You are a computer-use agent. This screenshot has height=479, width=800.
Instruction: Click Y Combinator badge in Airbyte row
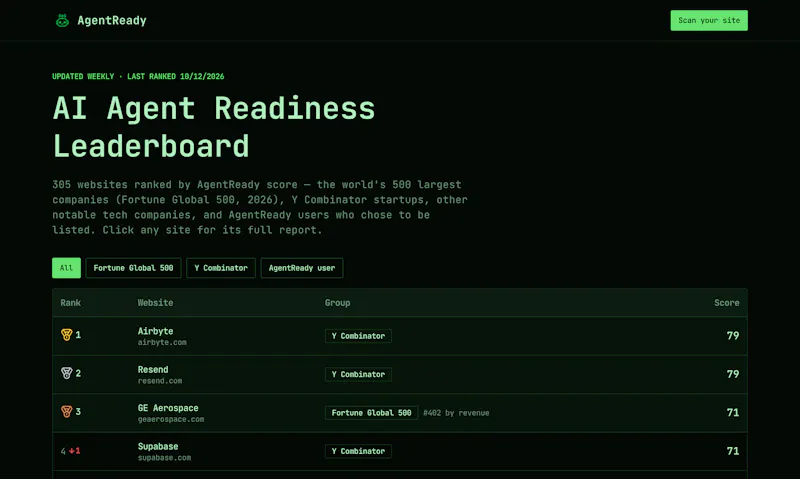(358, 336)
